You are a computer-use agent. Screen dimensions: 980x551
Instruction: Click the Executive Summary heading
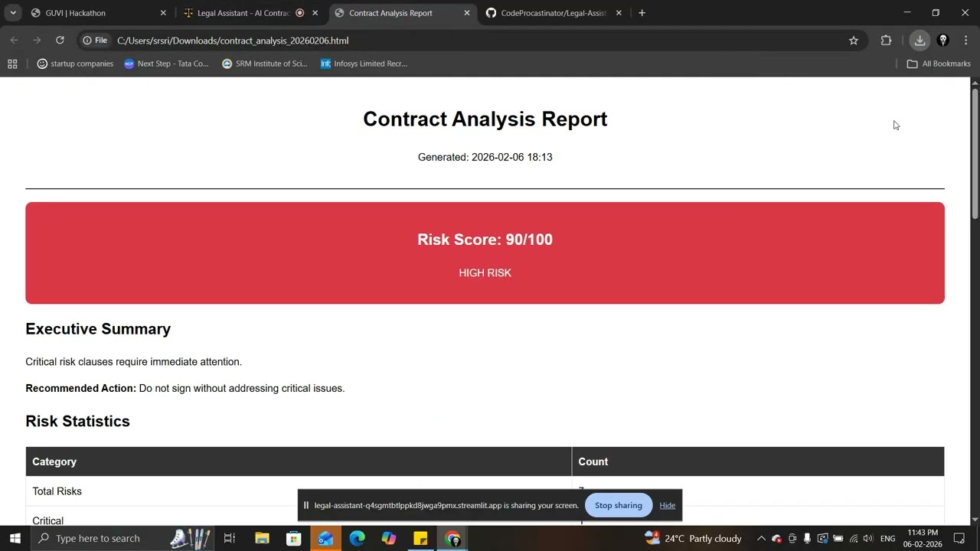(x=98, y=329)
